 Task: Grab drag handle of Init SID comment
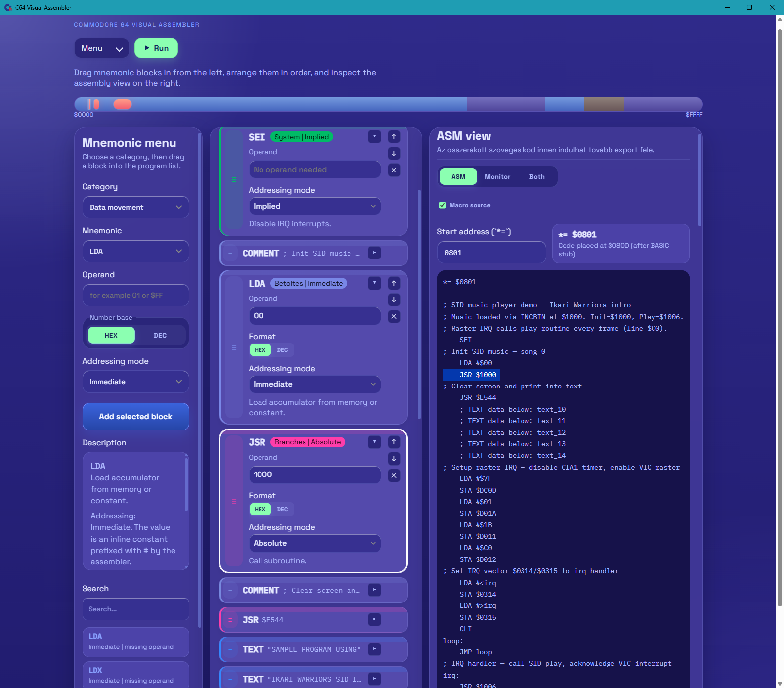point(230,253)
